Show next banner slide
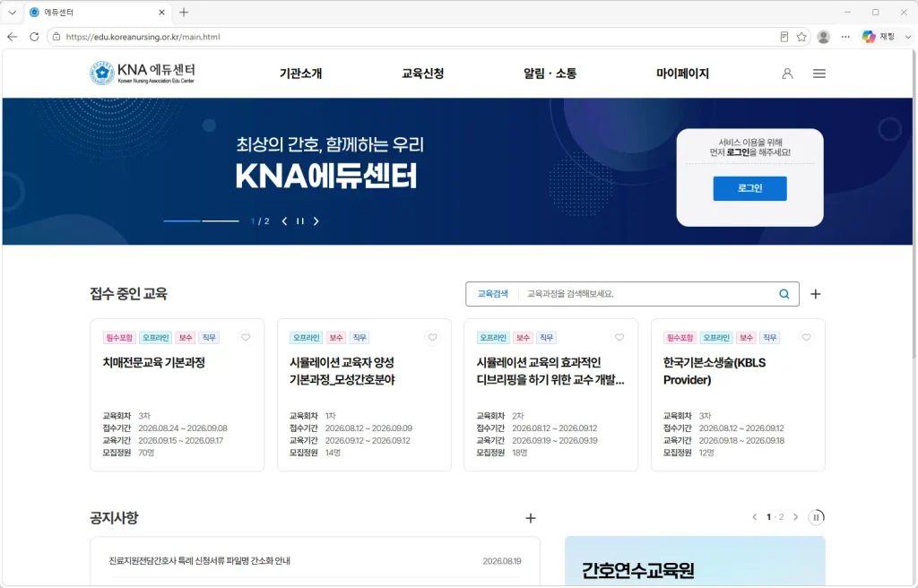 (x=316, y=220)
